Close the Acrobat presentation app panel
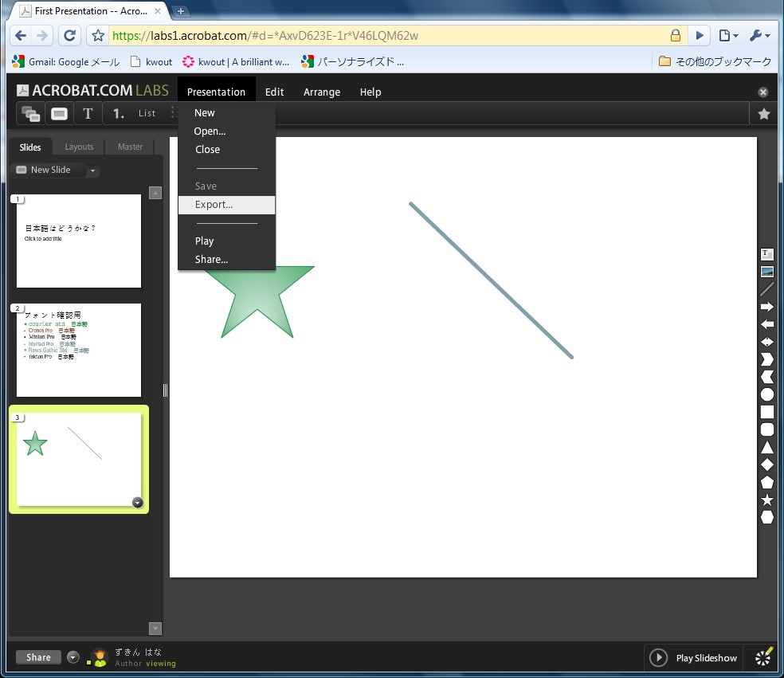Screen dimensions: 784x678 click(x=763, y=92)
